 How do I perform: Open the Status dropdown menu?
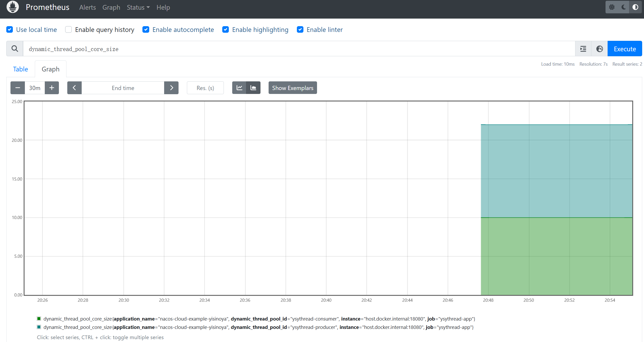click(x=138, y=7)
